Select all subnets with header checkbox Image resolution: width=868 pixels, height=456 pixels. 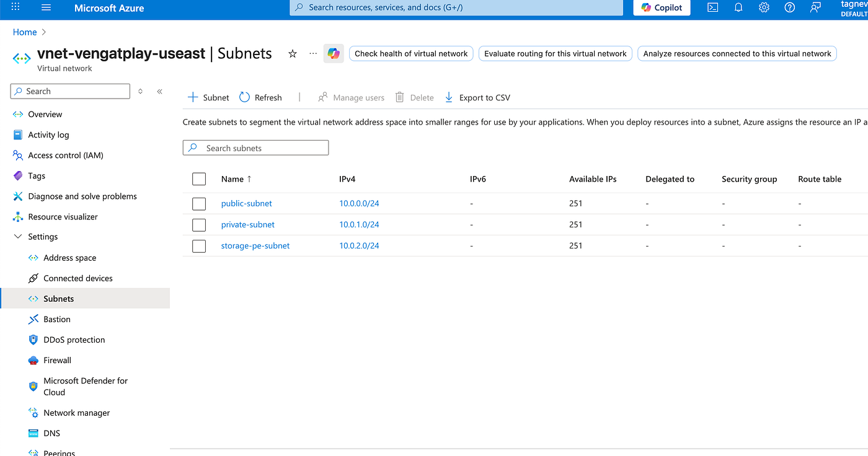point(199,179)
